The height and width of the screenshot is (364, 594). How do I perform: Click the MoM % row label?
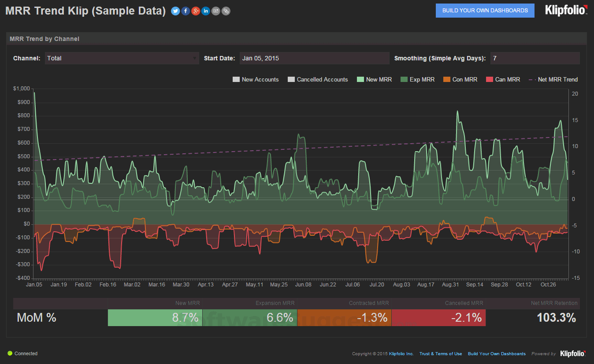pyautogui.click(x=37, y=318)
